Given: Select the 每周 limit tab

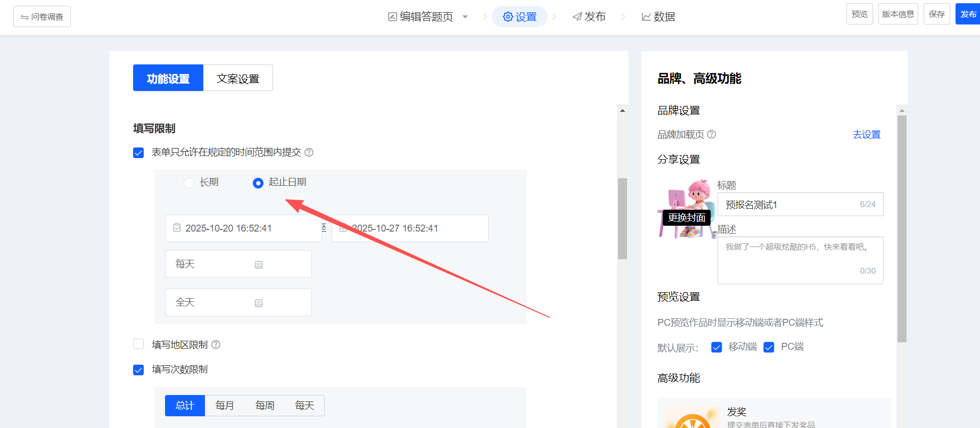Looking at the screenshot, I should point(265,406).
